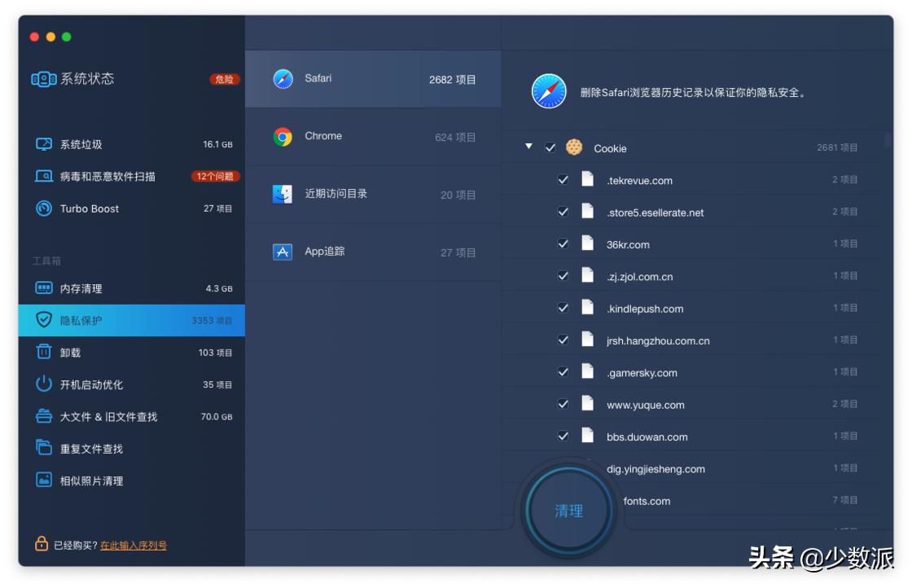Viewport: 912px width, 588px height.
Task: Open memory cleanup icon
Action: (x=44, y=288)
